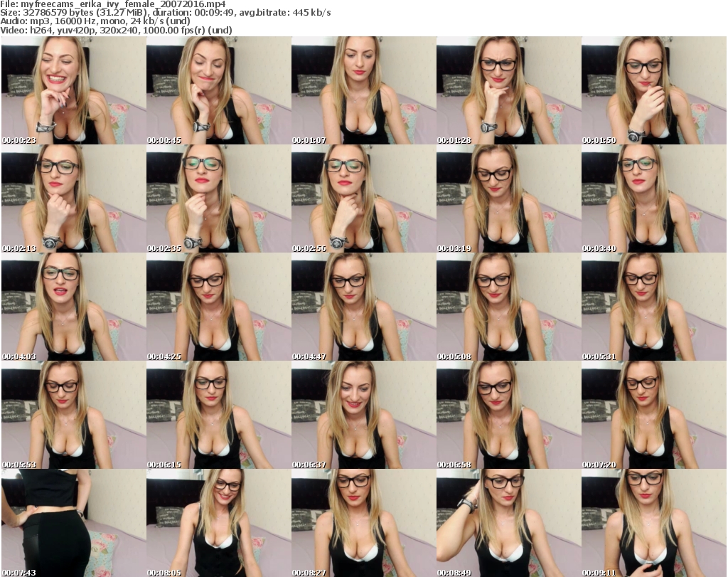Click the Size and duration info line
This screenshot has width=728, height=577.
[165, 13]
